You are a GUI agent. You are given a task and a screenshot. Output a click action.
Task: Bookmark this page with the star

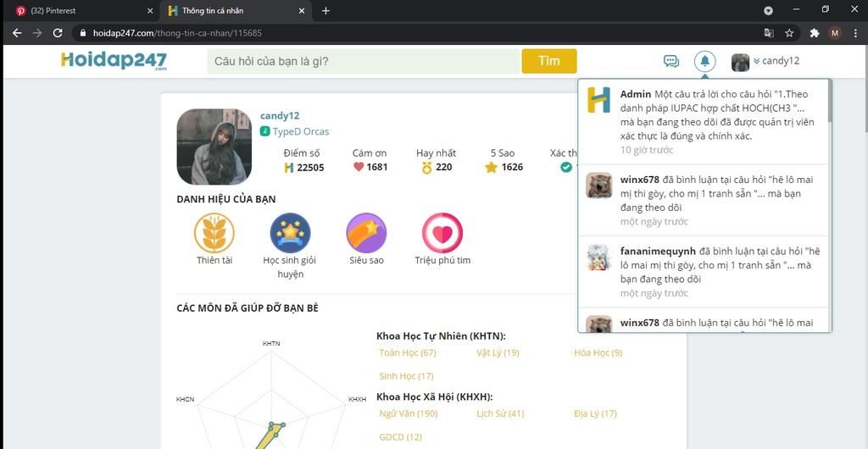click(x=789, y=33)
